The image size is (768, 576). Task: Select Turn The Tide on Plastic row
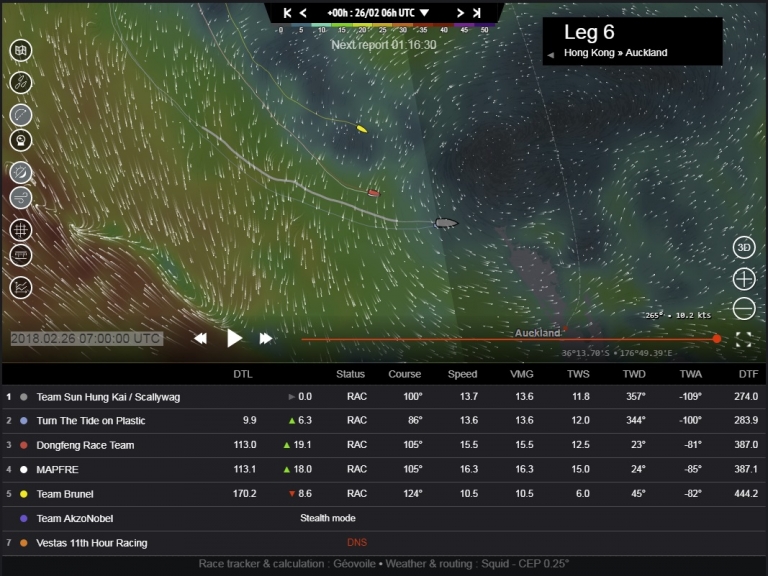(x=384, y=421)
